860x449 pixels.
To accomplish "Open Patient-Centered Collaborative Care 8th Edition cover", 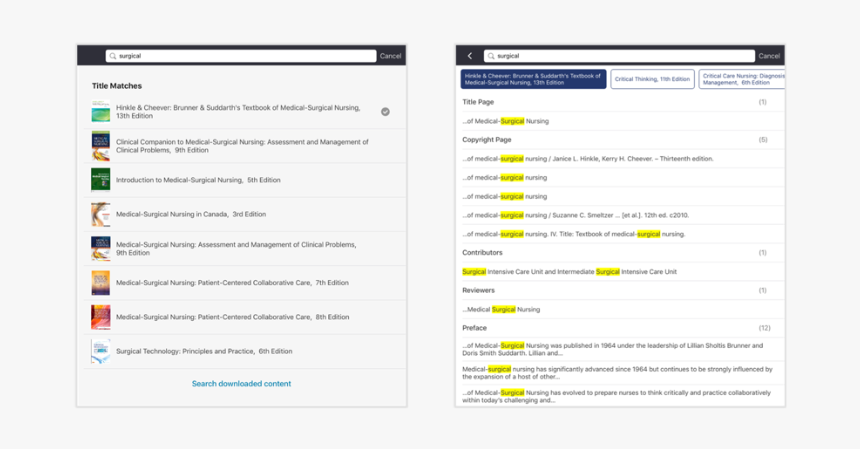I will (x=100, y=317).
